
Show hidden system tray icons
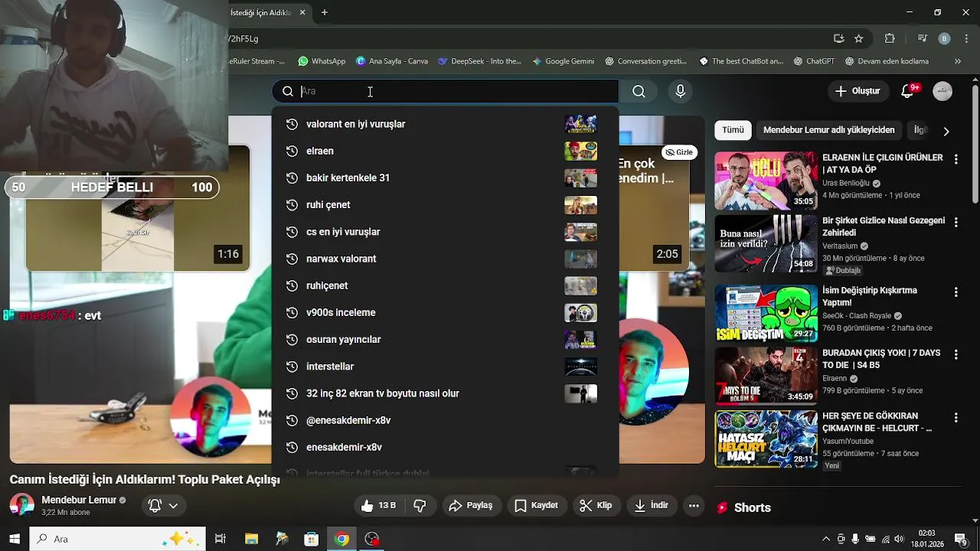(825, 539)
